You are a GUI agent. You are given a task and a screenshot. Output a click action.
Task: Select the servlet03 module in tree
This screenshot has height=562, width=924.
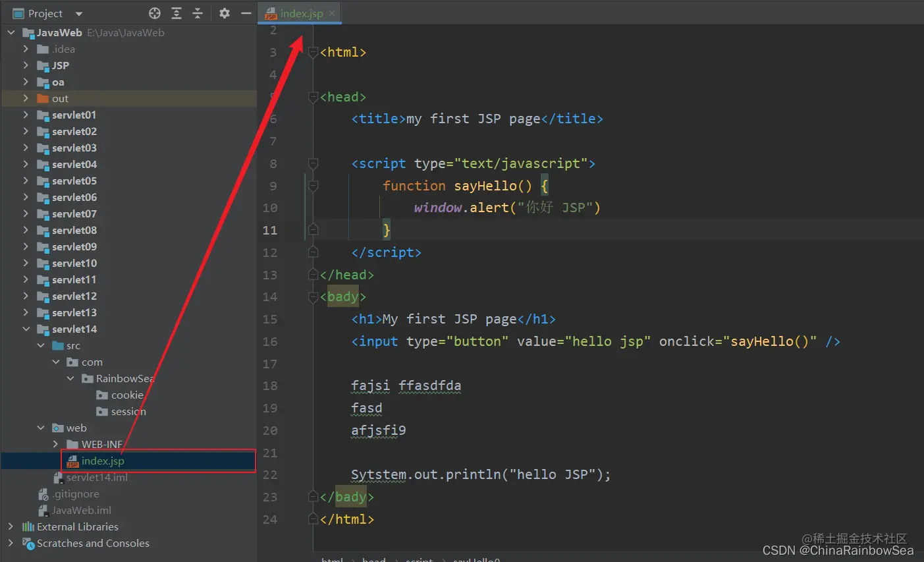coord(74,148)
